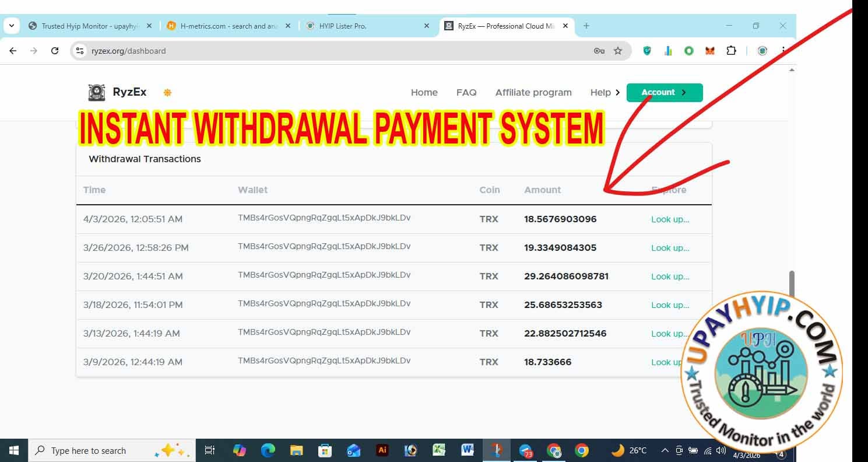Image resolution: width=868 pixels, height=462 pixels.
Task: Select the amount 25.68653253563
Action: 563,305
